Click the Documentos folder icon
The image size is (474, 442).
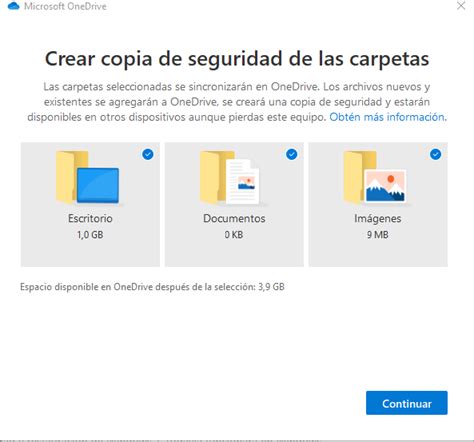(230, 177)
